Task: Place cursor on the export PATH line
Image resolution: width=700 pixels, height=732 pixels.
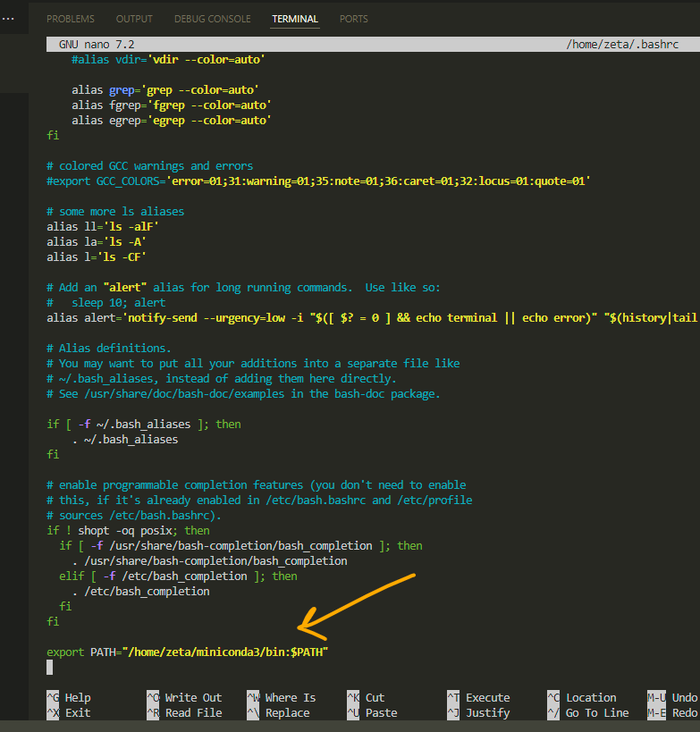Action: point(188,652)
